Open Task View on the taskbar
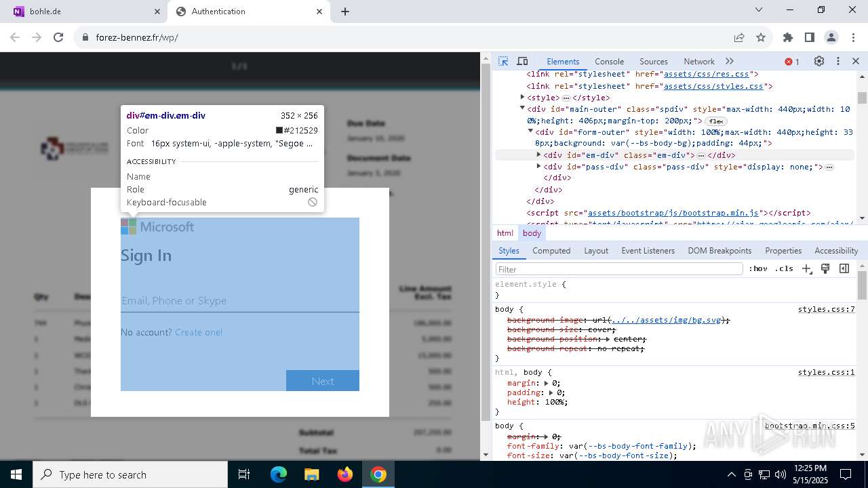The width and height of the screenshot is (868, 488). (245, 474)
